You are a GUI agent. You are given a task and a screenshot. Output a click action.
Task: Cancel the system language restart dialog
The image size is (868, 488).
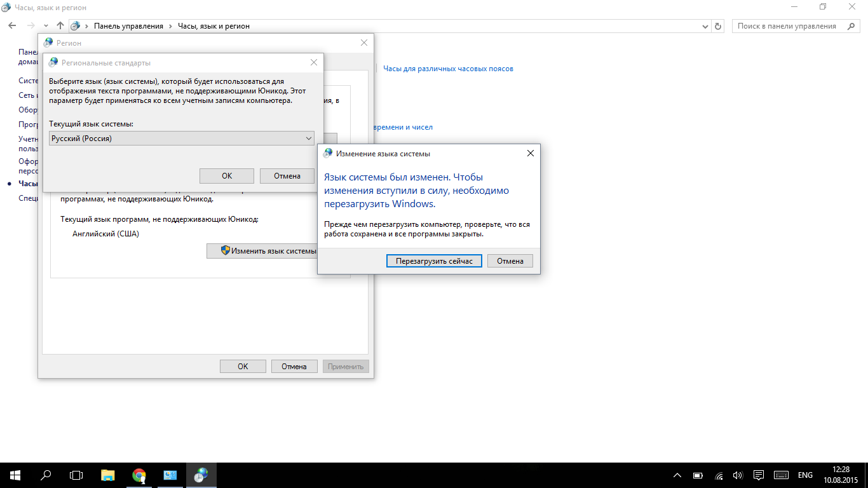pos(510,261)
